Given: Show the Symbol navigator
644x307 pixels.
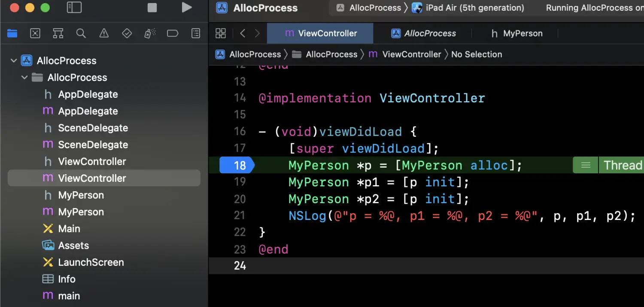Looking at the screenshot, I should [58, 33].
